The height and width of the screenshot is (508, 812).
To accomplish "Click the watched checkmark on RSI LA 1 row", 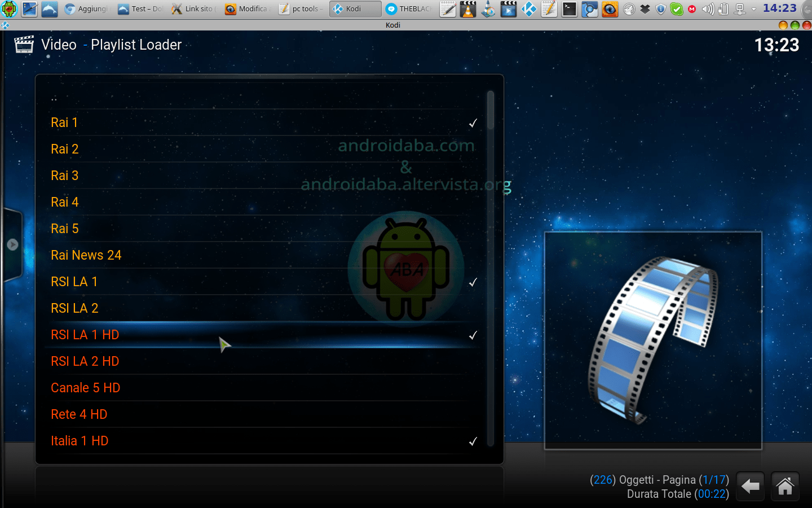I will pos(473,282).
